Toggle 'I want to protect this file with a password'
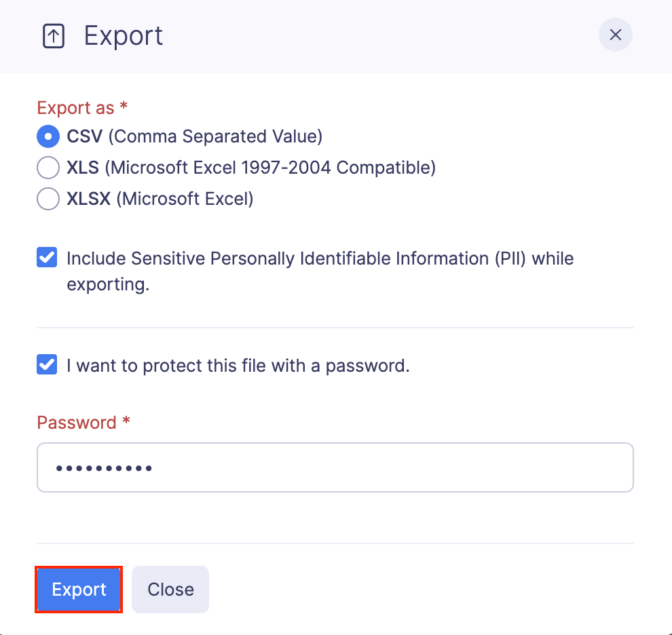Screen dimensions: 672x635 pos(46,365)
